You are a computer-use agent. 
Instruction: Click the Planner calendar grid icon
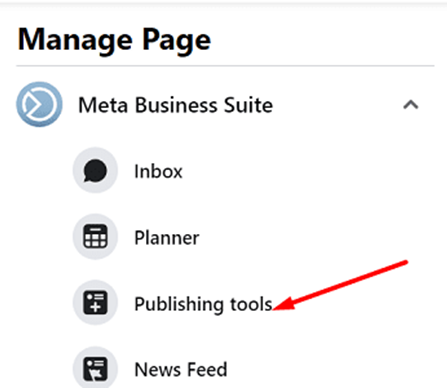tap(95, 237)
